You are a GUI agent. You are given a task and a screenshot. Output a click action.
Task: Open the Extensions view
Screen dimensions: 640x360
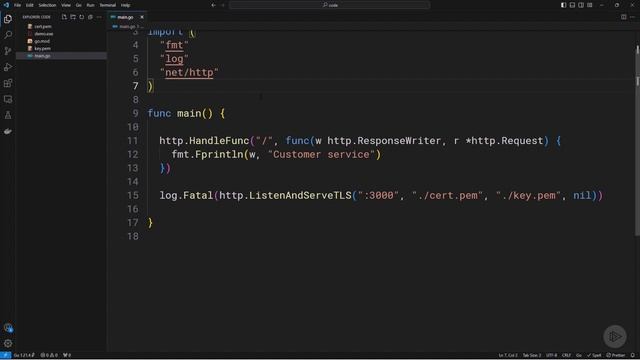pyautogui.click(x=8, y=83)
